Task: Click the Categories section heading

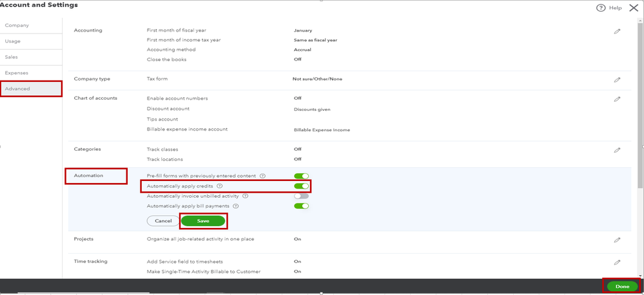Action: pos(87,149)
